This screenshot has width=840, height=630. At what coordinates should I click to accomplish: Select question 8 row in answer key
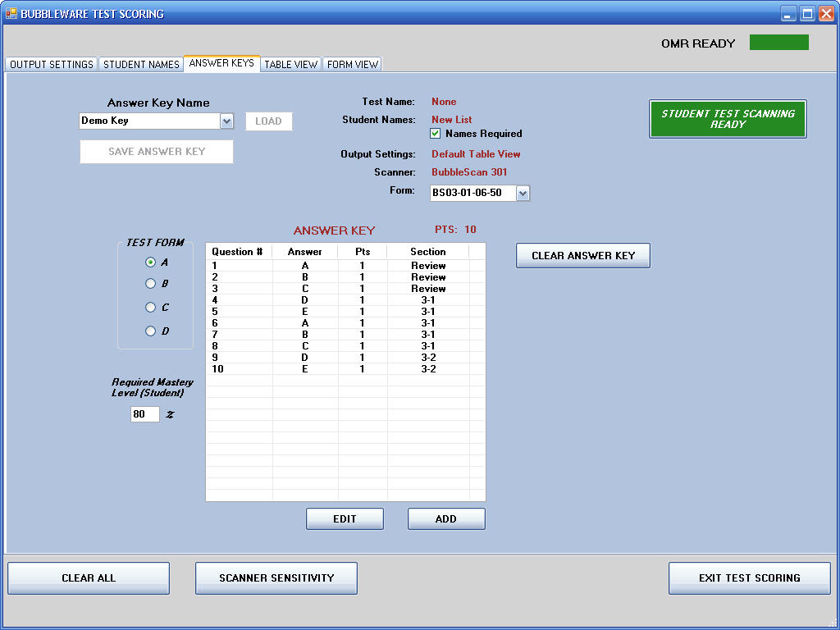point(345,346)
